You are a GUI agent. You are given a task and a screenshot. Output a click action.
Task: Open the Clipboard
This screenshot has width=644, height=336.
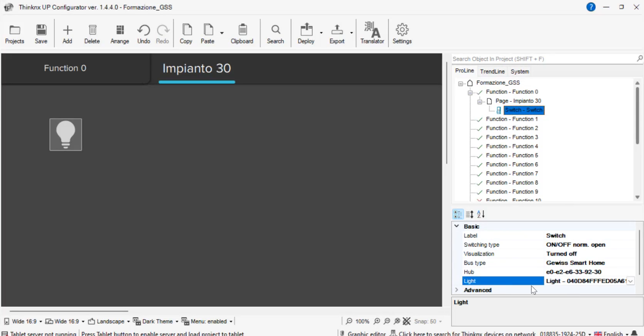coord(242,34)
